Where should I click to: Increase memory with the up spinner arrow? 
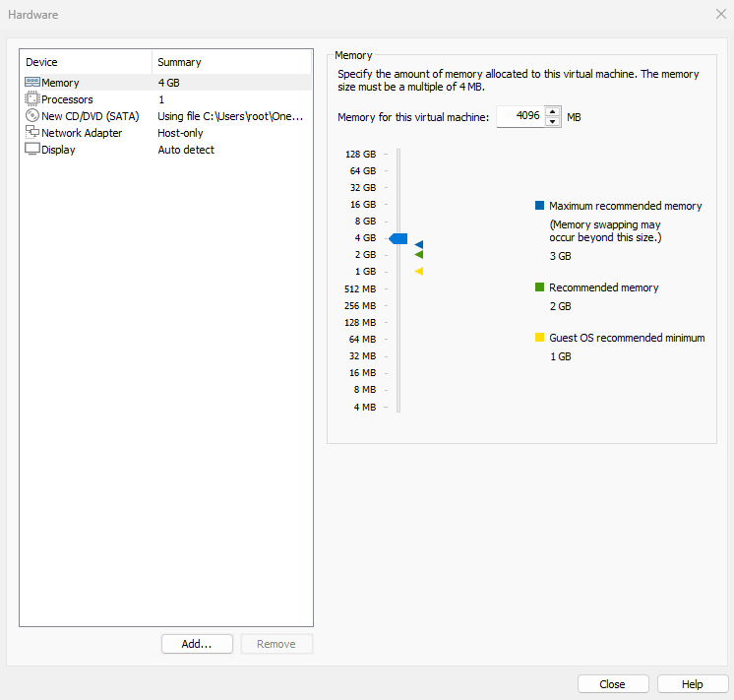[553, 110]
